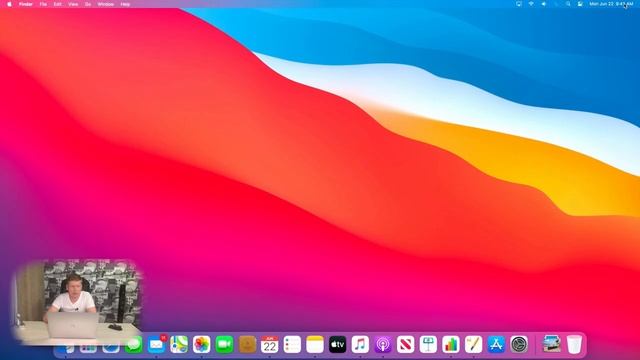This screenshot has width=640, height=360.
Task: Open the View menu
Action: click(x=73, y=4)
